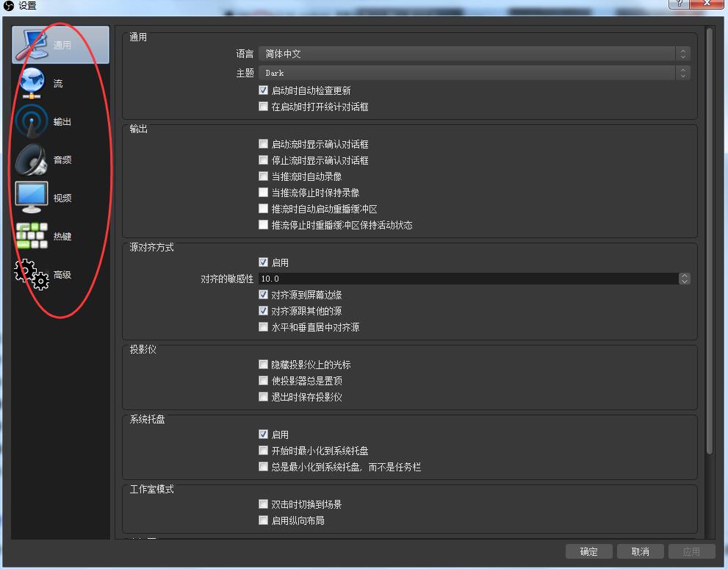This screenshot has height=569, width=728.
Task: Click the 音频 (Audio) speaker icon
Action: point(31,158)
